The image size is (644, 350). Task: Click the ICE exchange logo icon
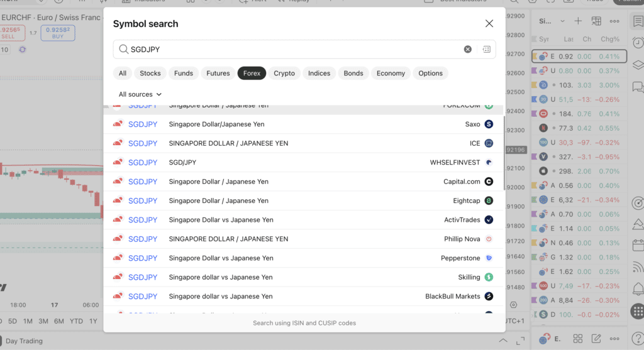(x=489, y=143)
